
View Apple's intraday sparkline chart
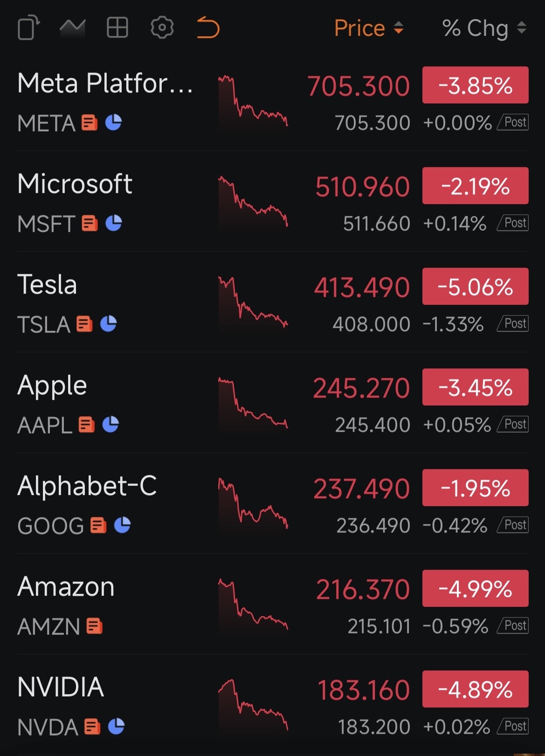(x=253, y=403)
